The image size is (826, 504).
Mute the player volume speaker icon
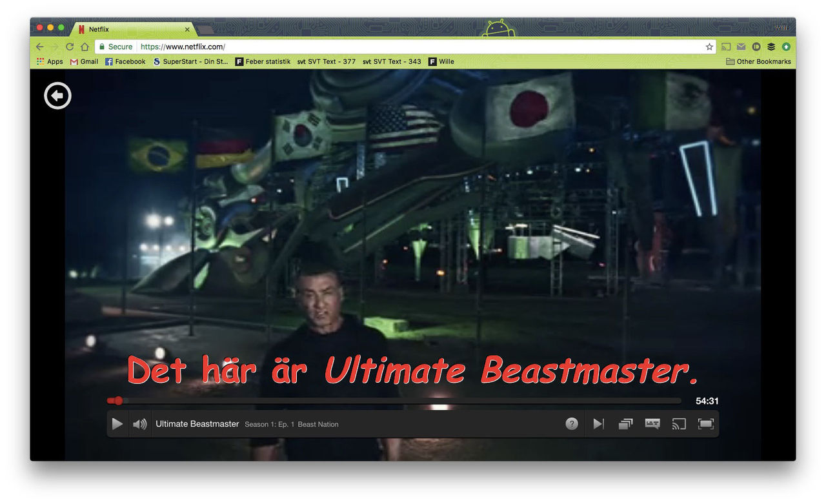click(140, 424)
